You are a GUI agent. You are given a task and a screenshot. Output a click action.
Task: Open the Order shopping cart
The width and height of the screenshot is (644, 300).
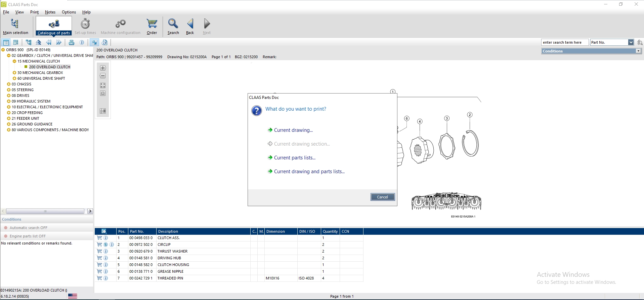[x=152, y=26]
